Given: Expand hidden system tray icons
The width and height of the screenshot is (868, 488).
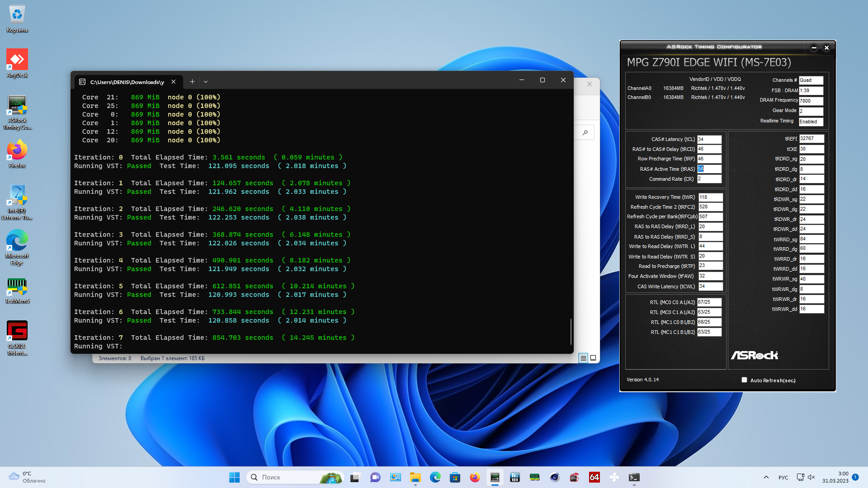Looking at the screenshot, I should pyautogui.click(x=766, y=477).
